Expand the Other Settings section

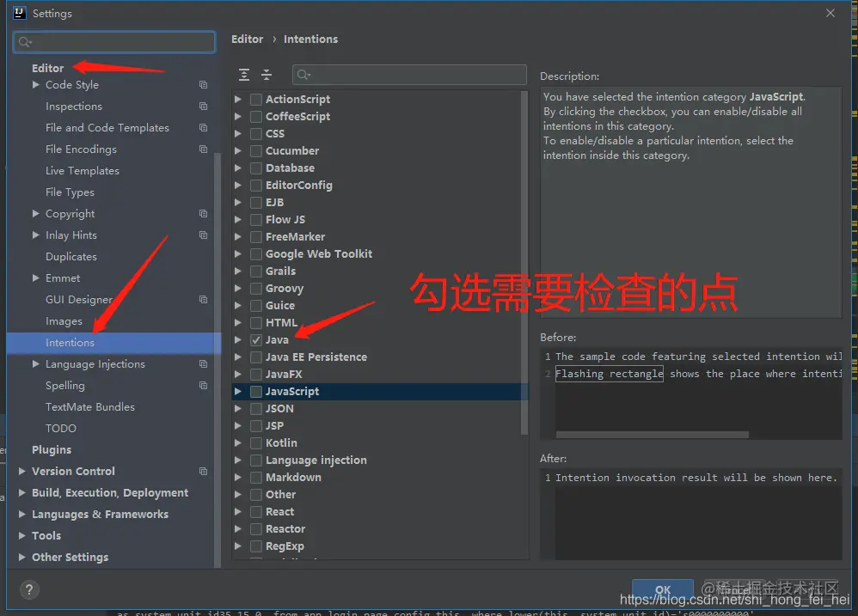21,558
